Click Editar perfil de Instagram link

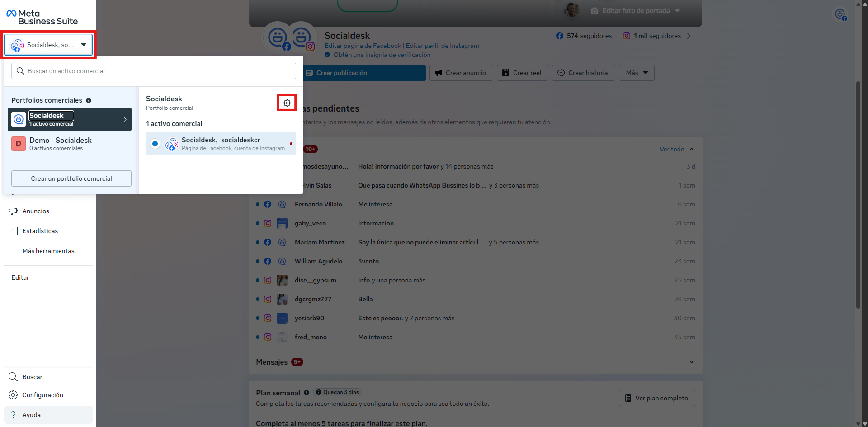pyautogui.click(x=443, y=46)
